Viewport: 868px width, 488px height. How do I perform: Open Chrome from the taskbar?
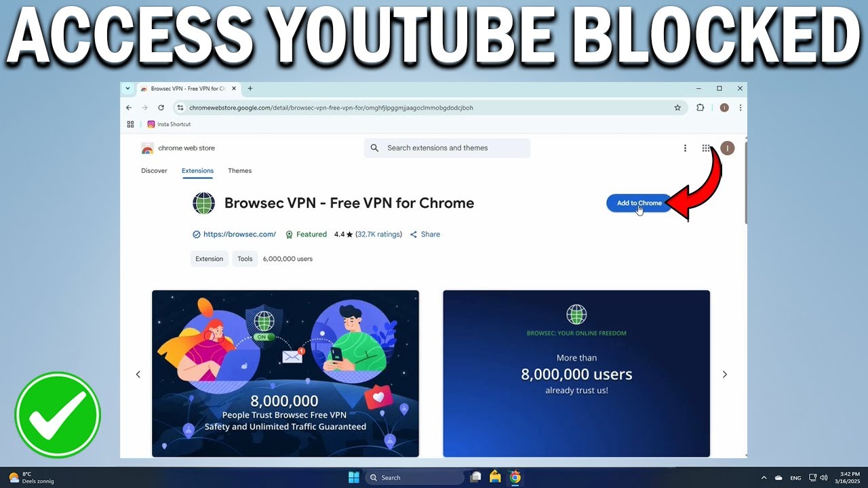[515, 477]
